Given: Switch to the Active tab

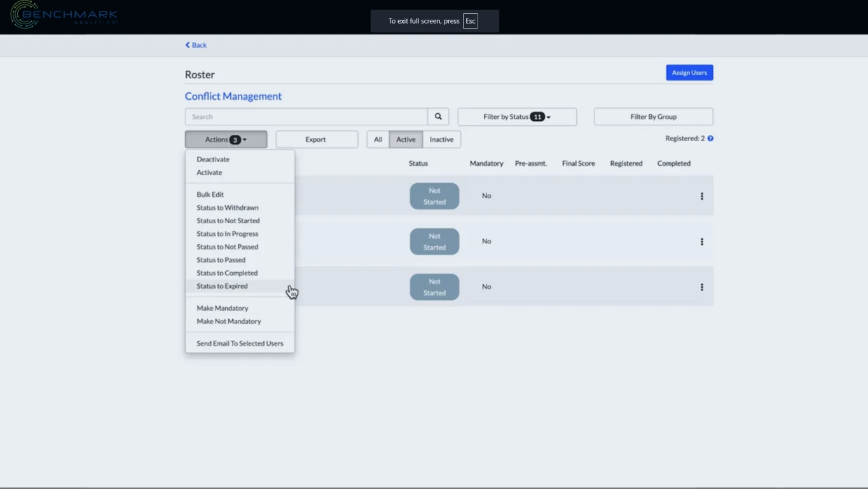Looking at the screenshot, I should coord(406,139).
